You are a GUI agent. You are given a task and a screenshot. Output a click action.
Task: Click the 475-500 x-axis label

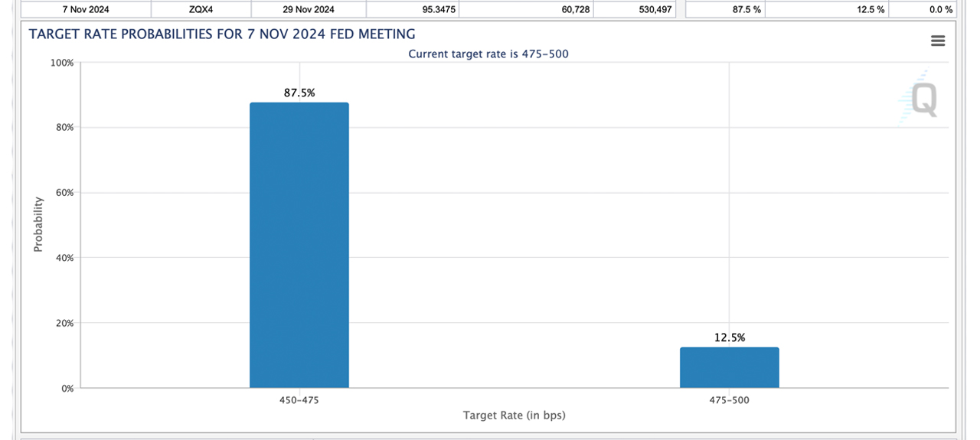[x=729, y=400]
